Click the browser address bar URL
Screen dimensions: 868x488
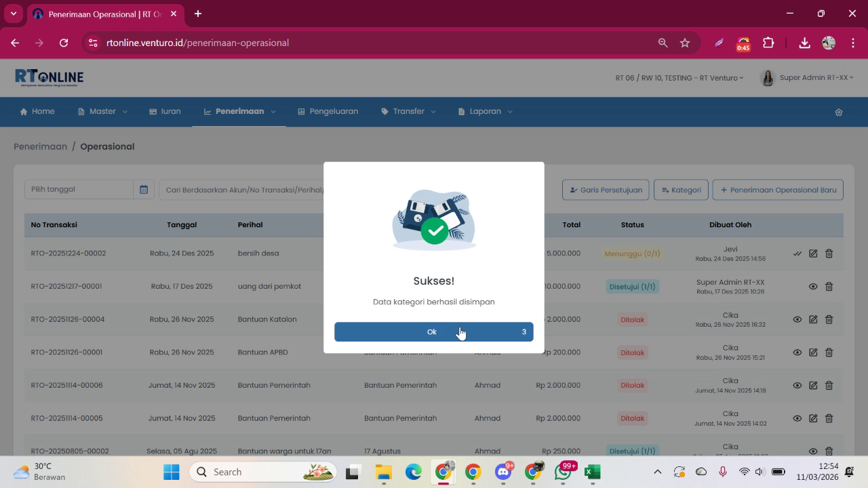pyautogui.click(x=198, y=43)
